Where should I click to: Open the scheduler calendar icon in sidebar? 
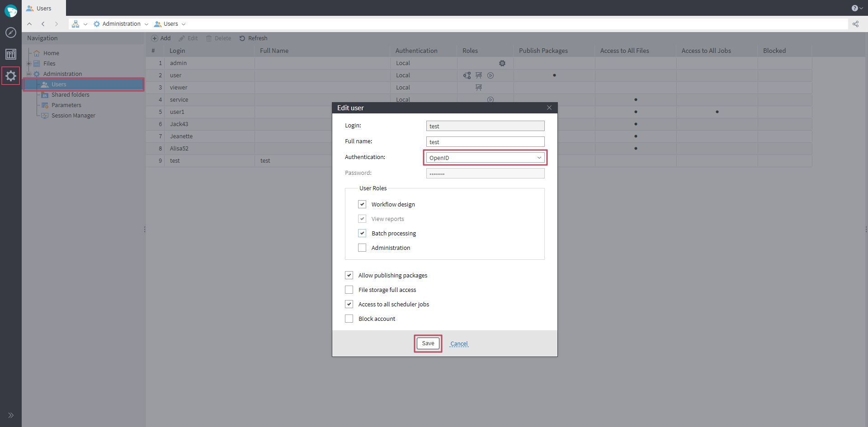tap(11, 54)
